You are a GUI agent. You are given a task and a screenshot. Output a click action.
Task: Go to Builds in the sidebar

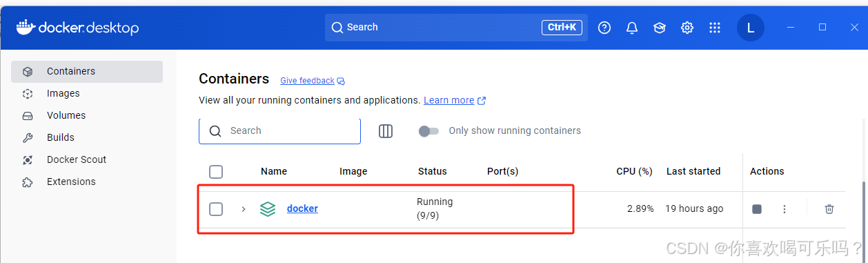tap(87, 137)
